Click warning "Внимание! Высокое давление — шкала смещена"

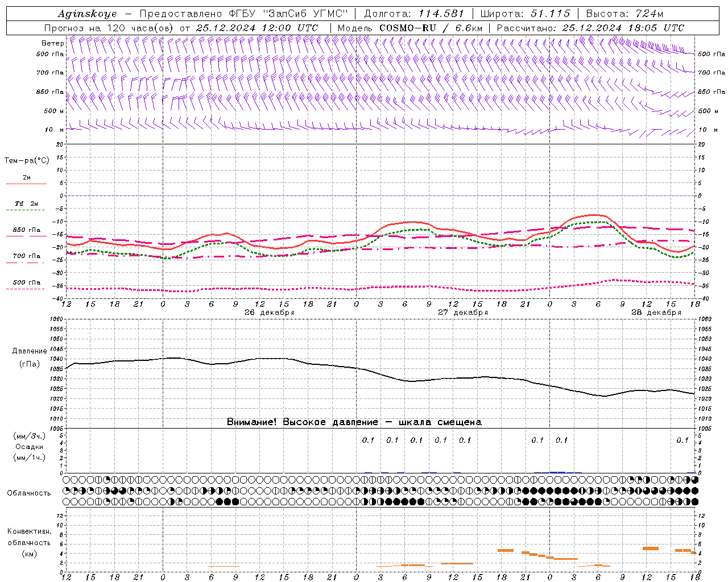tap(354, 422)
